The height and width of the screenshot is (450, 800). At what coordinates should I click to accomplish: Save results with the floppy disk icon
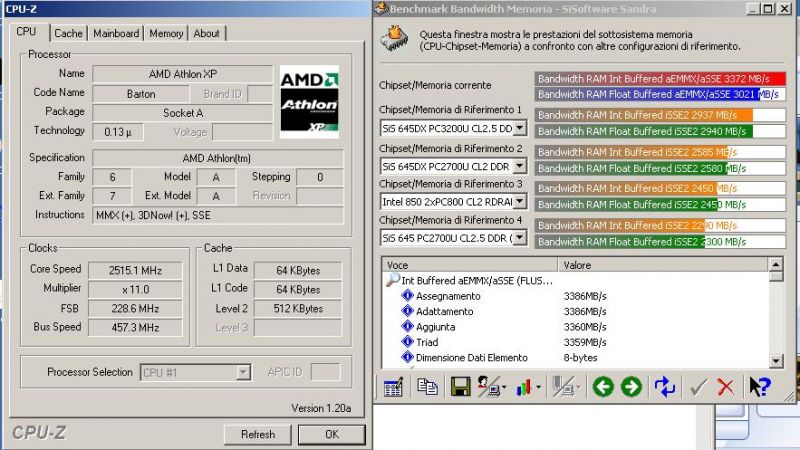click(x=460, y=387)
